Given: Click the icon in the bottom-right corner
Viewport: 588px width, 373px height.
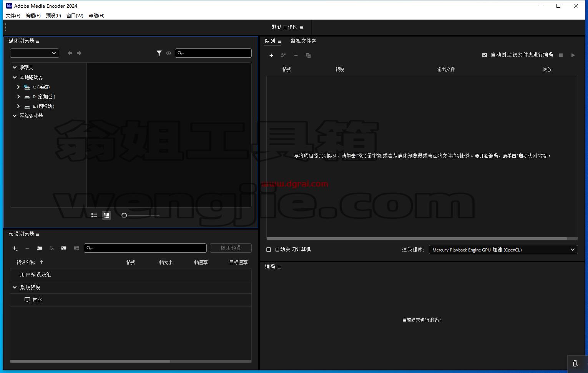Looking at the screenshot, I should click(575, 363).
